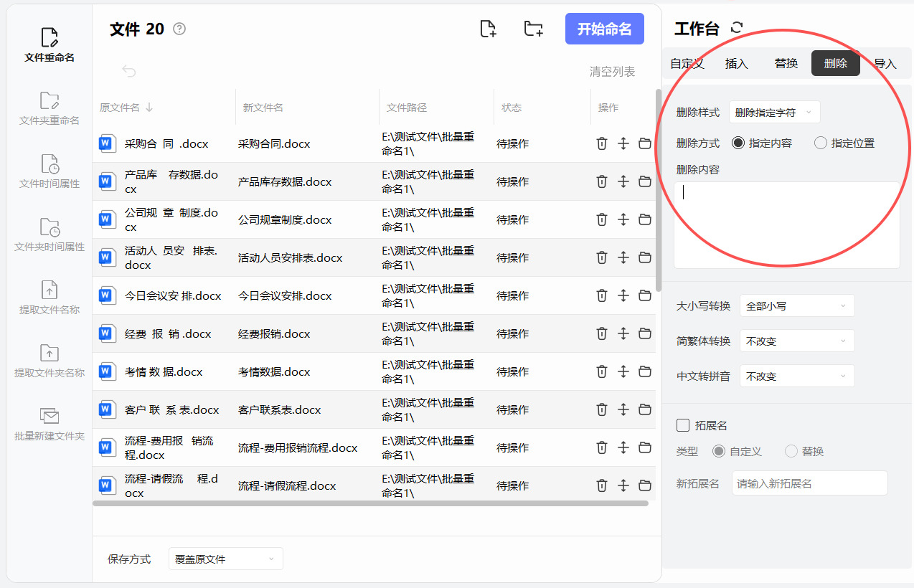The width and height of the screenshot is (914, 588).
Task: Click the 清空列表 link
Action: click(612, 72)
